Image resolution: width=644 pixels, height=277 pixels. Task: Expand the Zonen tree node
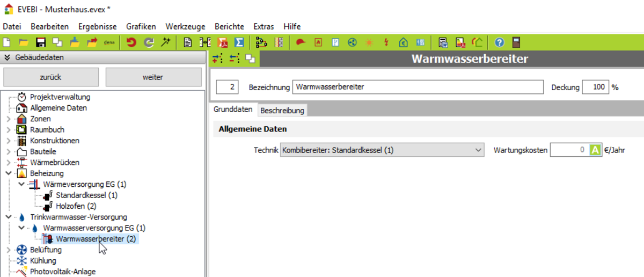point(8,119)
